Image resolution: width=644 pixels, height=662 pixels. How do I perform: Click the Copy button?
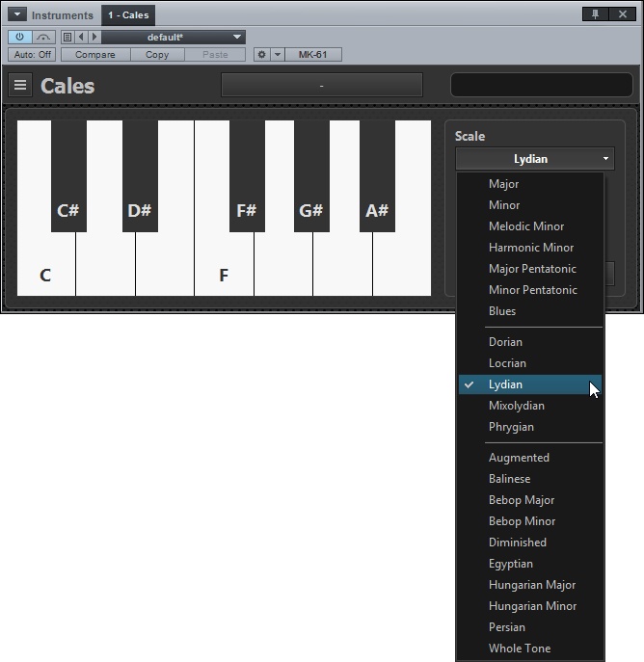click(157, 55)
